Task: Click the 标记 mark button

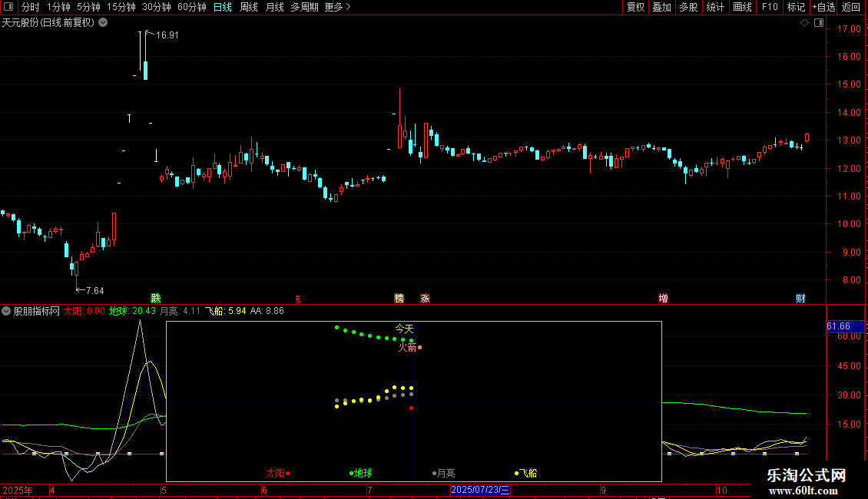Action: (x=796, y=7)
